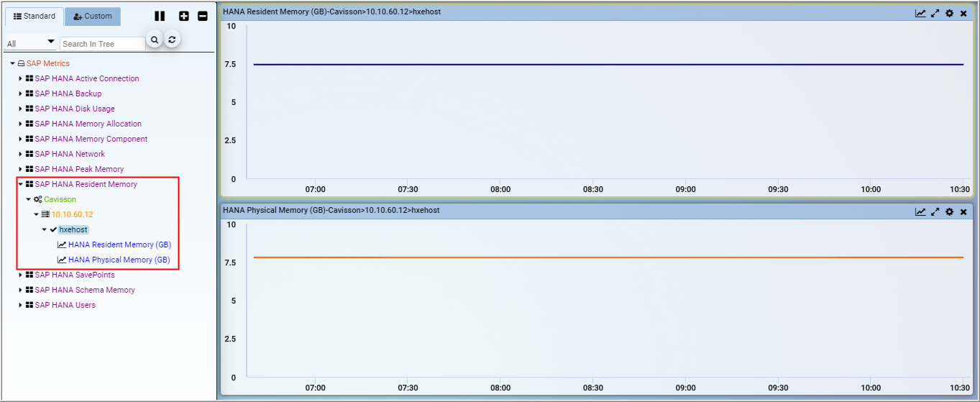Click graph icon beside HANA Resident Memory (GB)
Screen dimensions: 980x402
tap(62, 245)
